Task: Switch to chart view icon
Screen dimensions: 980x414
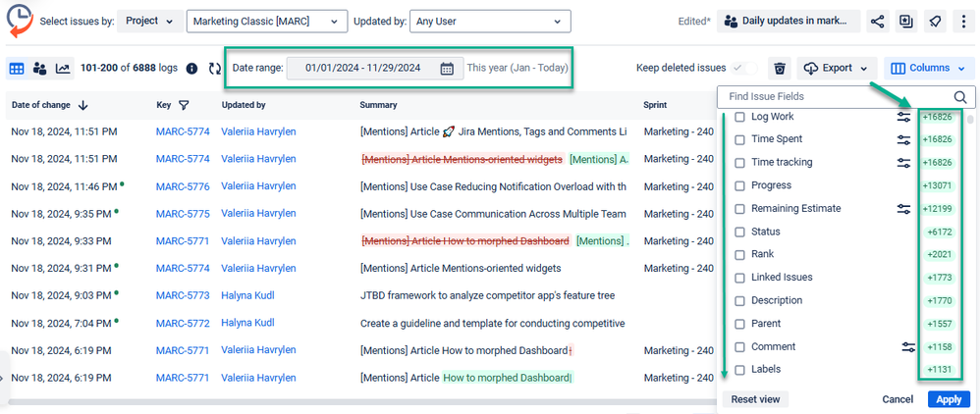Action: pyautogui.click(x=63, y=68)
